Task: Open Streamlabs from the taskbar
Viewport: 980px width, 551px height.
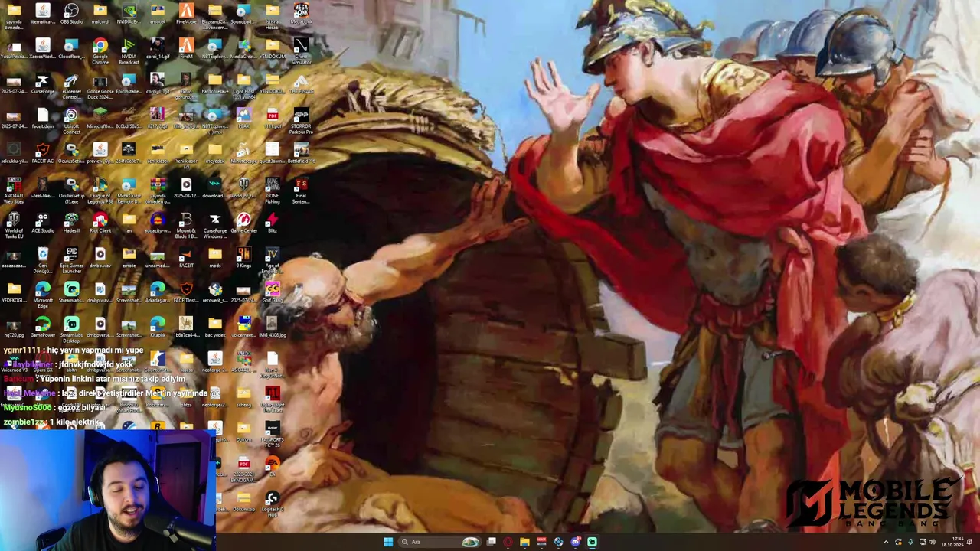Action: pos(592,542)
